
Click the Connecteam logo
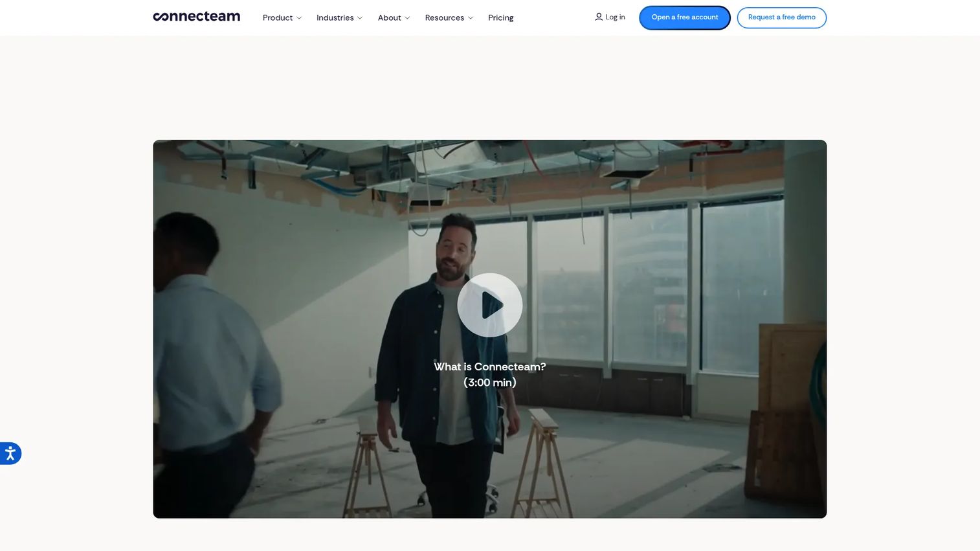pos(196,17)
